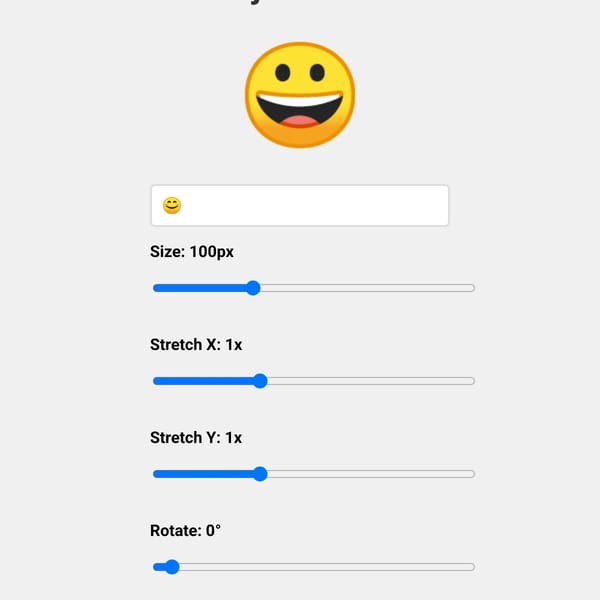Click the "Stretch X: 1x" label
This screenshot has height=600, width=600.
196,344
